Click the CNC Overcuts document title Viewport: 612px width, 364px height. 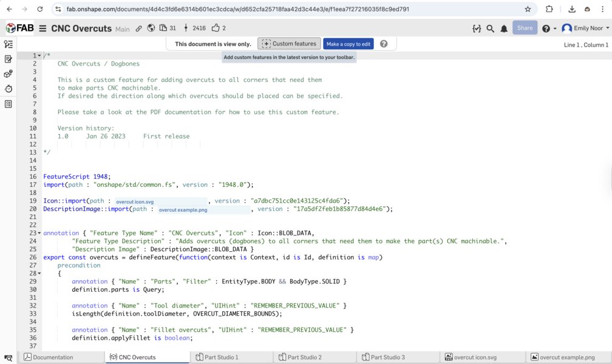[x=81, y=29]
